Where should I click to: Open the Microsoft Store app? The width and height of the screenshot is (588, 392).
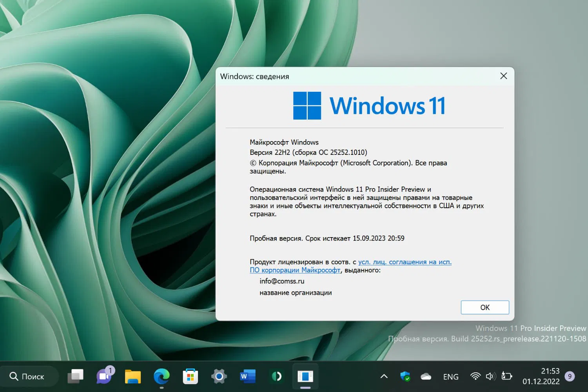[191, 376]
